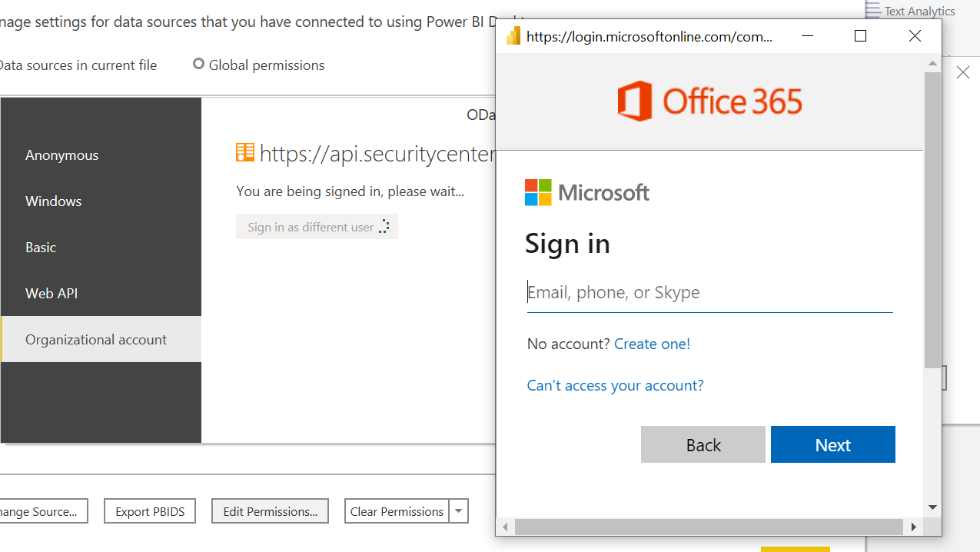The height and width of the screenshot is (552, 980).
Task: Switch to the Web API tab
Action: [x=50, y=293]
